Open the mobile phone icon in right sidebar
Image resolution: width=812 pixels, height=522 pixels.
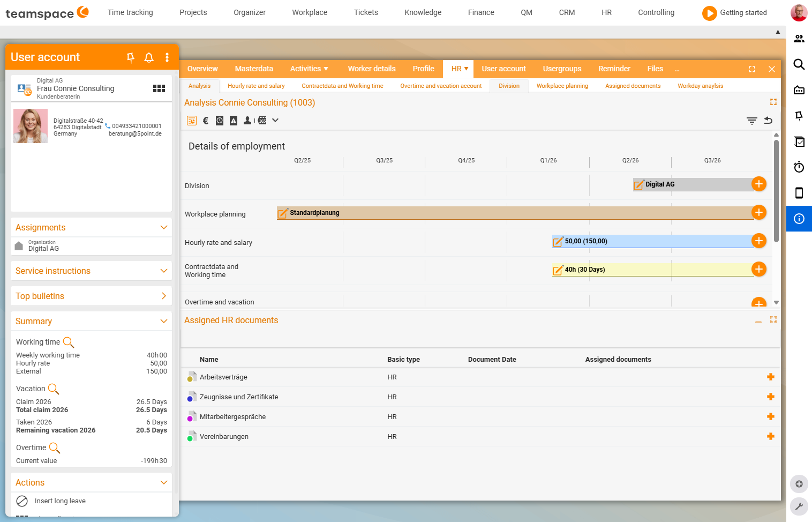[799, 193]
